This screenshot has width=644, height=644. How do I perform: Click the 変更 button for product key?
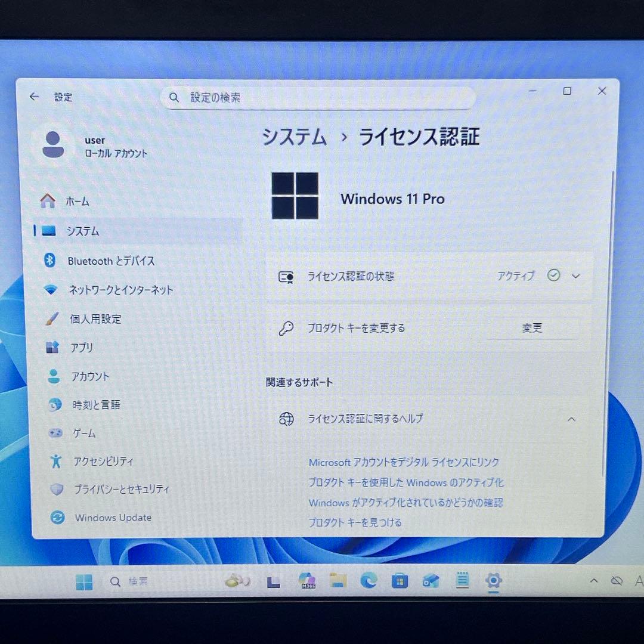pos(532,328)
